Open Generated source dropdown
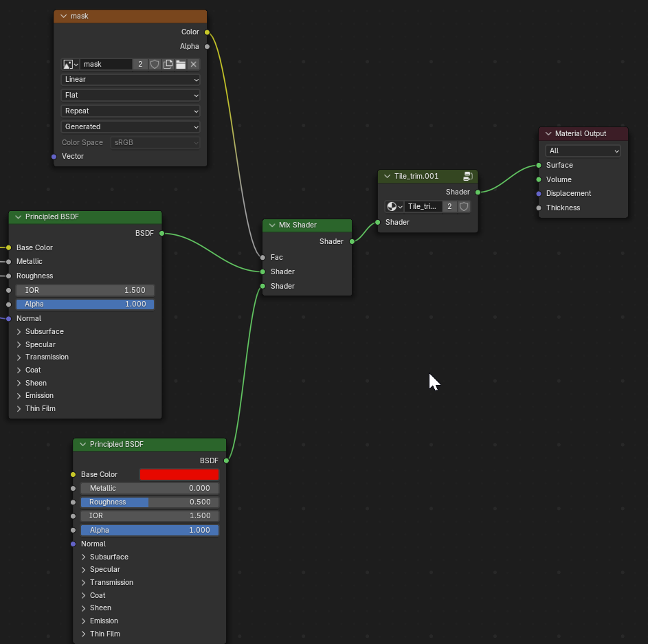This screenshot has height=644, width=648. pos(131,126)
